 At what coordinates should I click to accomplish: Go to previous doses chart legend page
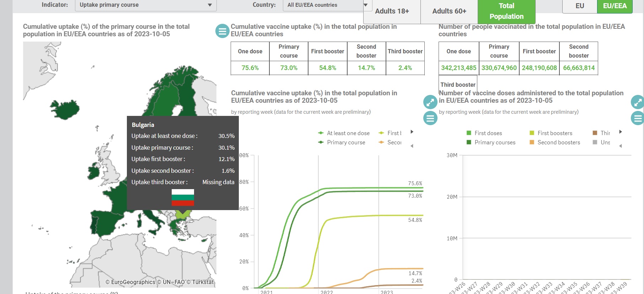[621, 146]
